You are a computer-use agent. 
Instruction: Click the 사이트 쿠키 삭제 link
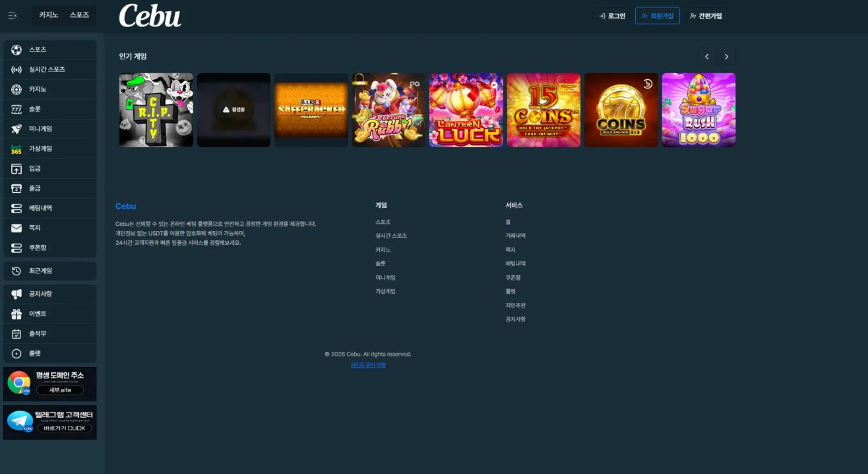(368, 365)
